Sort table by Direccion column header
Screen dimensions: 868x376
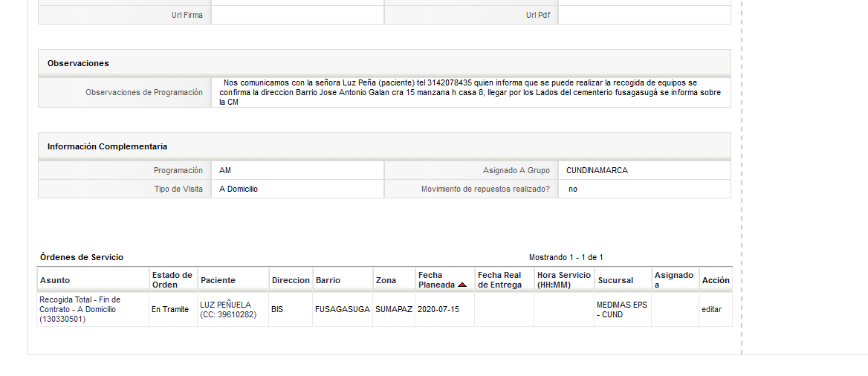[291, 280]
